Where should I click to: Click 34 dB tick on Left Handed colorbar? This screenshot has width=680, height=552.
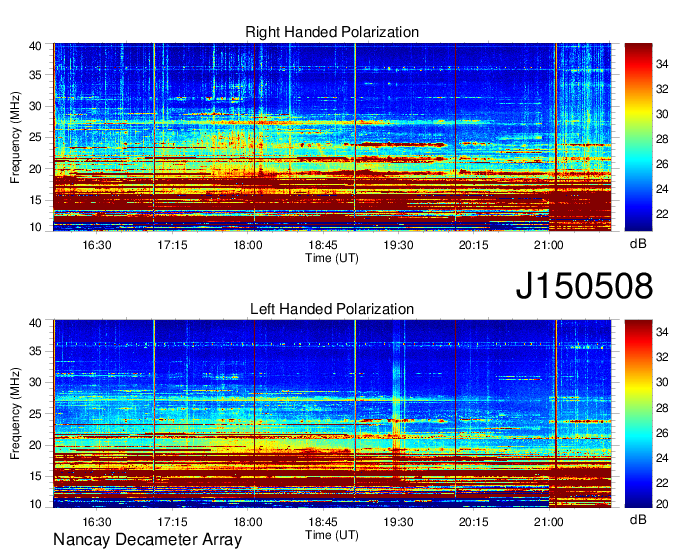click(662, 333)
